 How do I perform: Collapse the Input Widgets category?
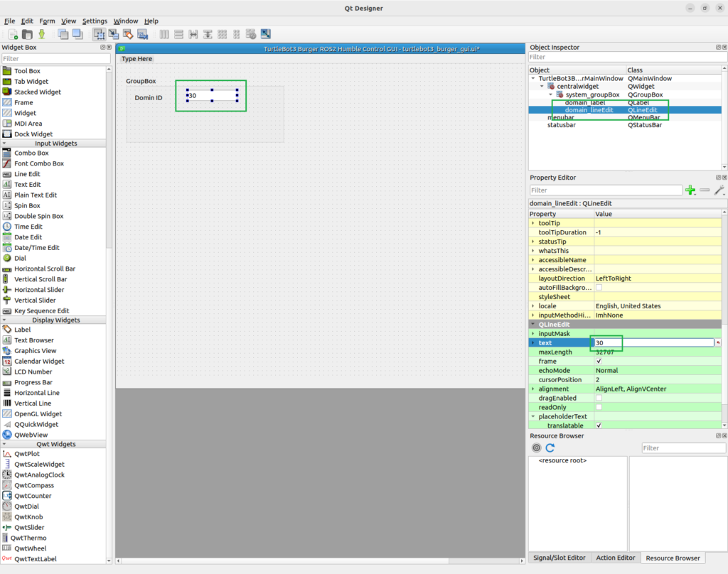[5, 143]
